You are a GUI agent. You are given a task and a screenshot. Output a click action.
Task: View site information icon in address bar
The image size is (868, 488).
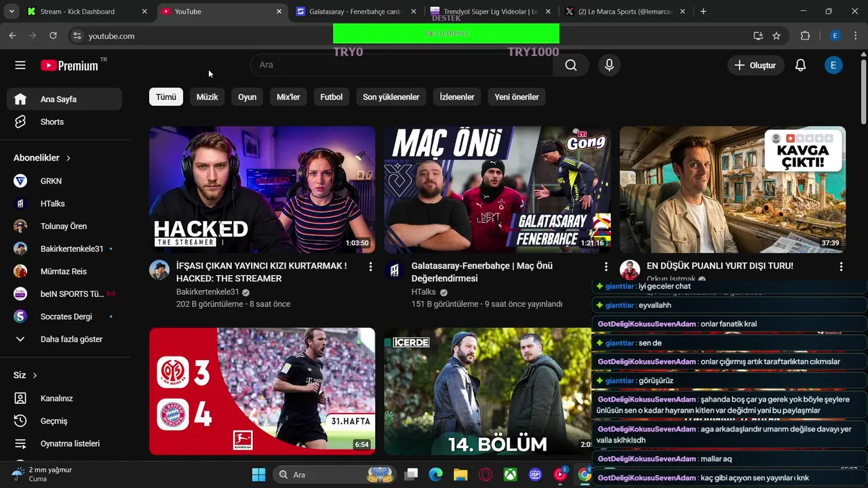77,36
